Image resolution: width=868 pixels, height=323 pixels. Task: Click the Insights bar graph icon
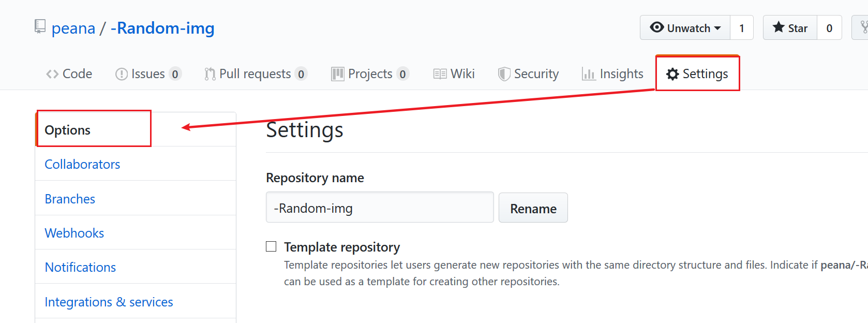click(x=589, y=74)
